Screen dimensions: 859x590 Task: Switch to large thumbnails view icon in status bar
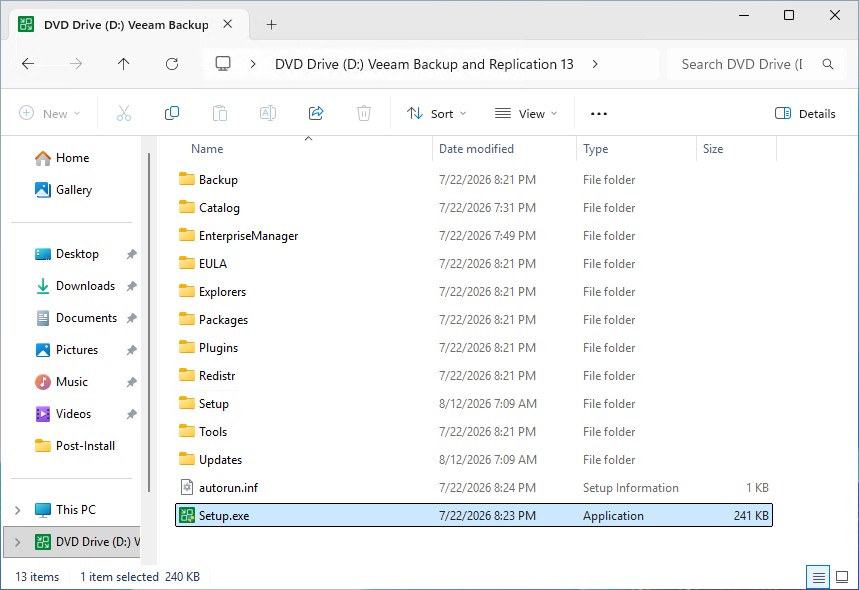(842, 577)
